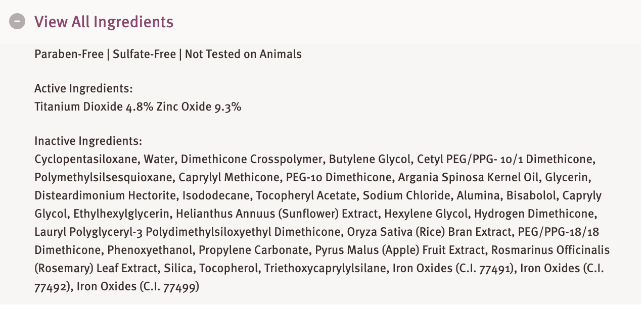644x309 pixels.
Task: Click the View All Ingredients heading
Action: coord(104,22)
